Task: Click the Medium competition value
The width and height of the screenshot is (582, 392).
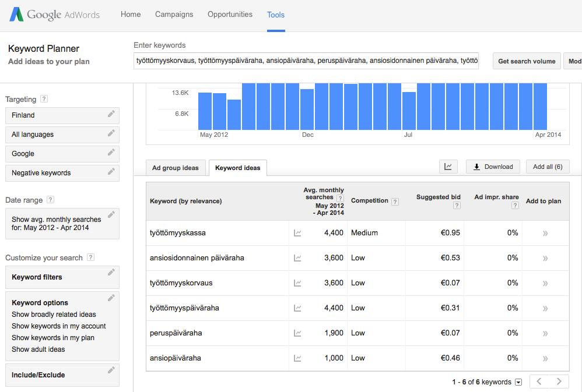Action: coord(364,233)
